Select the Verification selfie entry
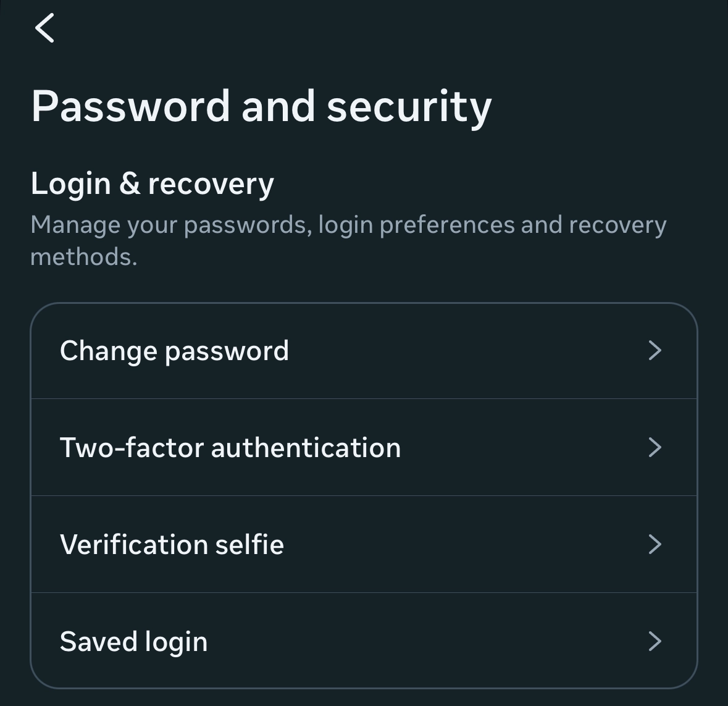 172,544
